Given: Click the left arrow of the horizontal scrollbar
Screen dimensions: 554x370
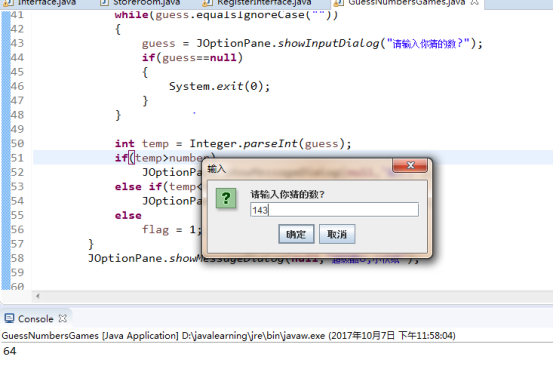Looking at the screenshot, I should [37, 296].
